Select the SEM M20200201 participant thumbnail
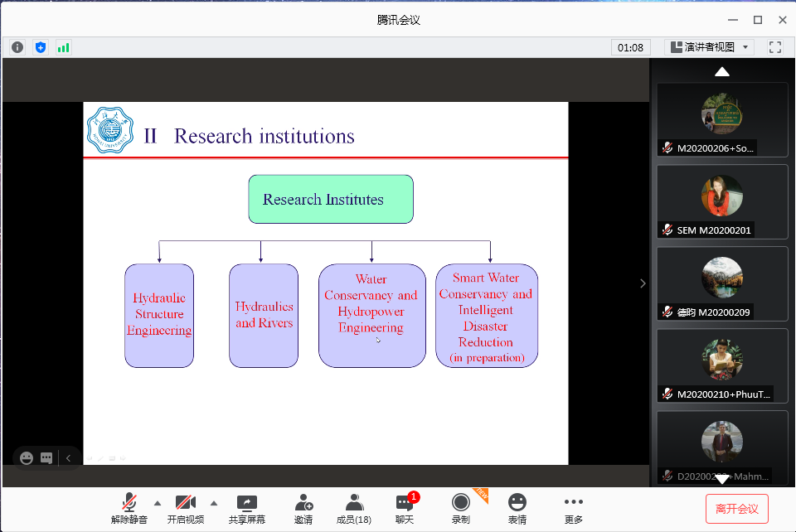This screenshot has height=532, width=796. (x=722, y=201)
